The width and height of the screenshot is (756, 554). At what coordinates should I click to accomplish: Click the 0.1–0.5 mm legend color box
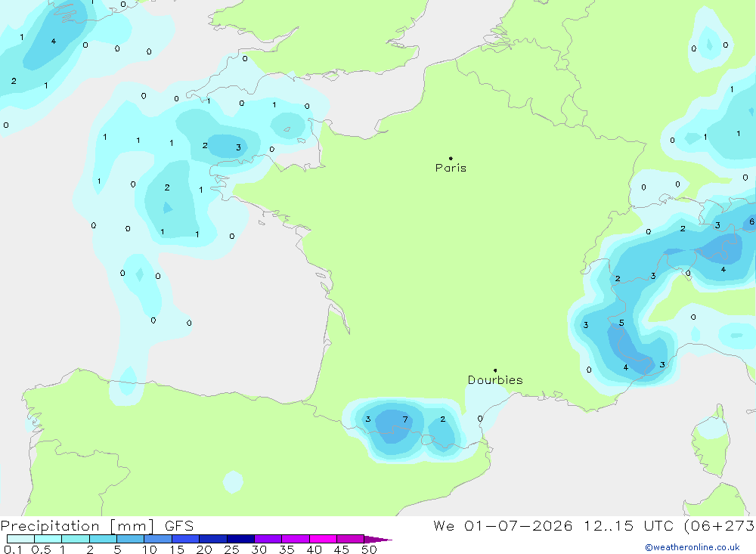pyautogui.click(x=20, y=539)
